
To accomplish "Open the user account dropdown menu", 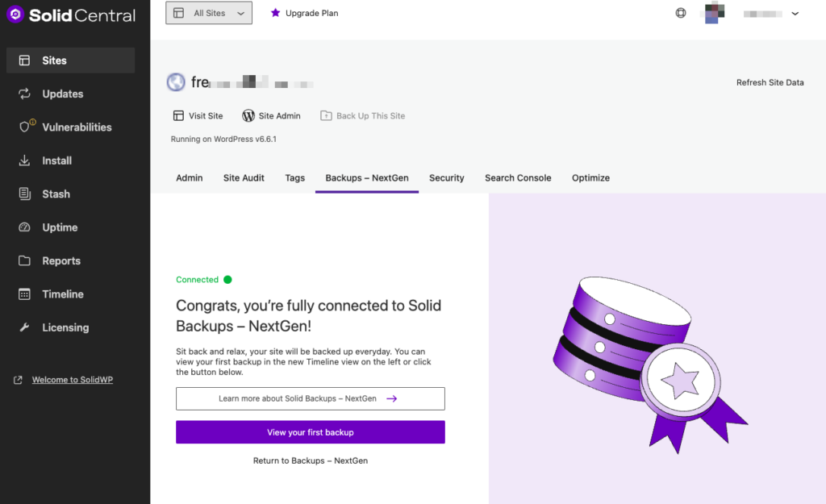I will pyautogui.click(x=795, y=14).
